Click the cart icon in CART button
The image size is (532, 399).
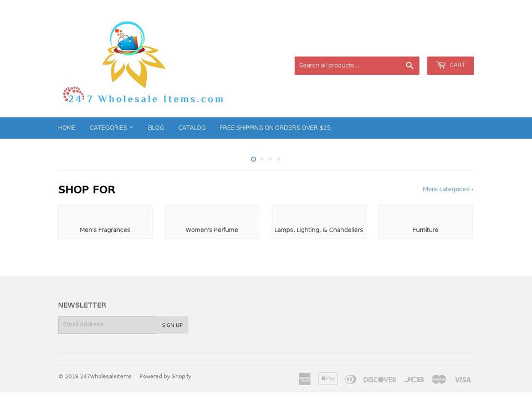point(441,65)
